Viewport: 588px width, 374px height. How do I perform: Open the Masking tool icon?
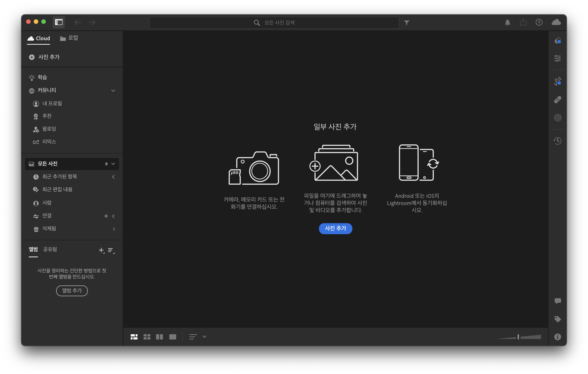click(557, 118)
